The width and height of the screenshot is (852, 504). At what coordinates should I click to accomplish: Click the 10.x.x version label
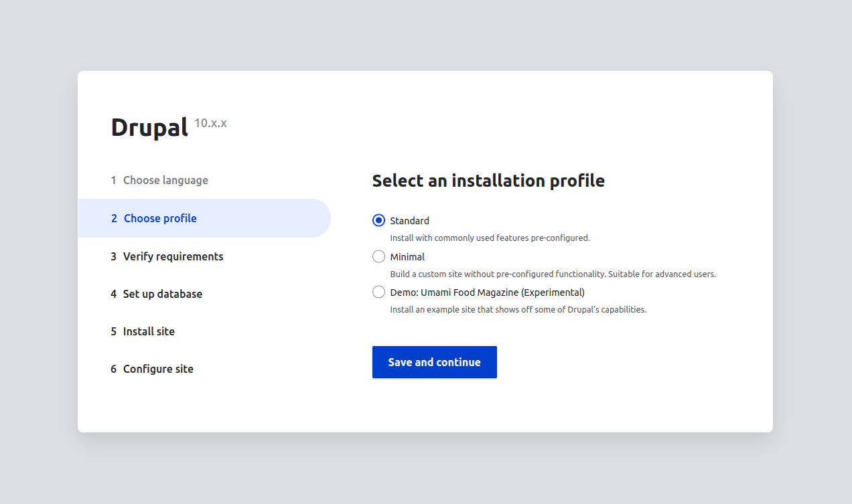[210, 123]
